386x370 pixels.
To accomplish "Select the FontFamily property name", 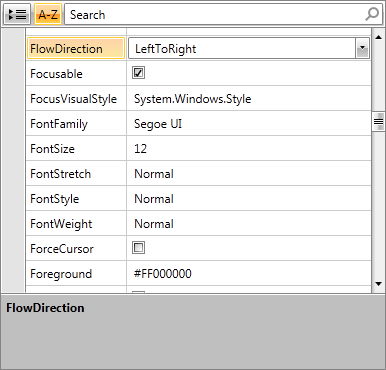I will [59, 124].
